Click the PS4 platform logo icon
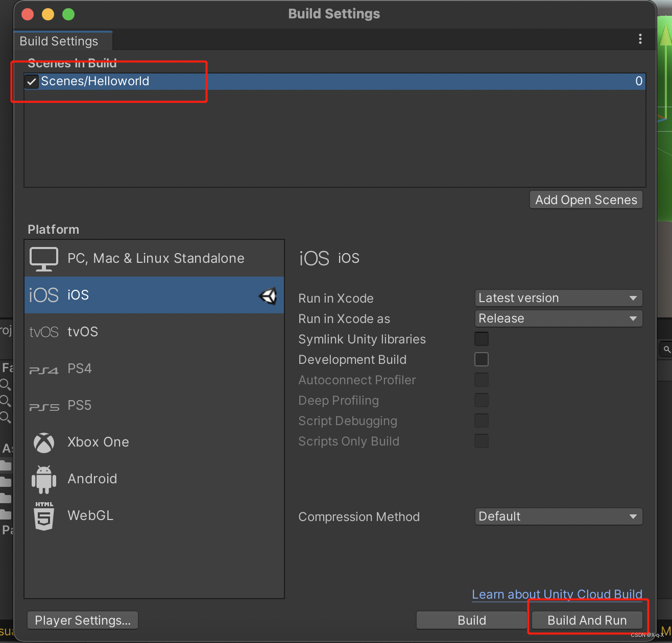Viewport: 672px width, 643px height. tap(44, 370)
